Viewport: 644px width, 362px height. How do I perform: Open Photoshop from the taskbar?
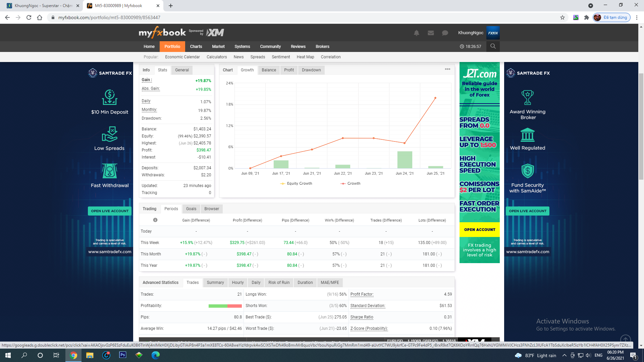123,355
